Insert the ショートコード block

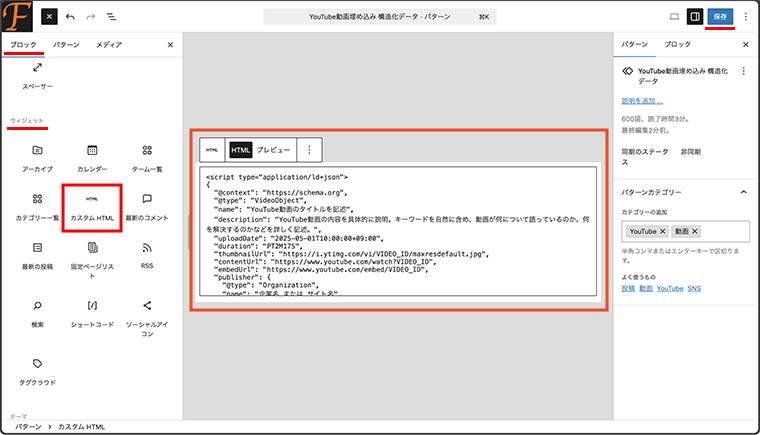[92, 314]
